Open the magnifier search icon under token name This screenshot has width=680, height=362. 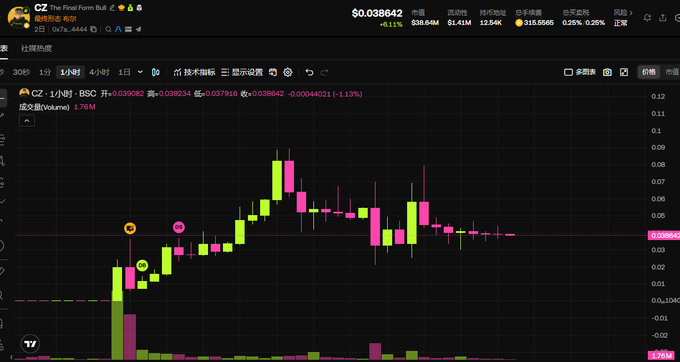pos(108,29)
